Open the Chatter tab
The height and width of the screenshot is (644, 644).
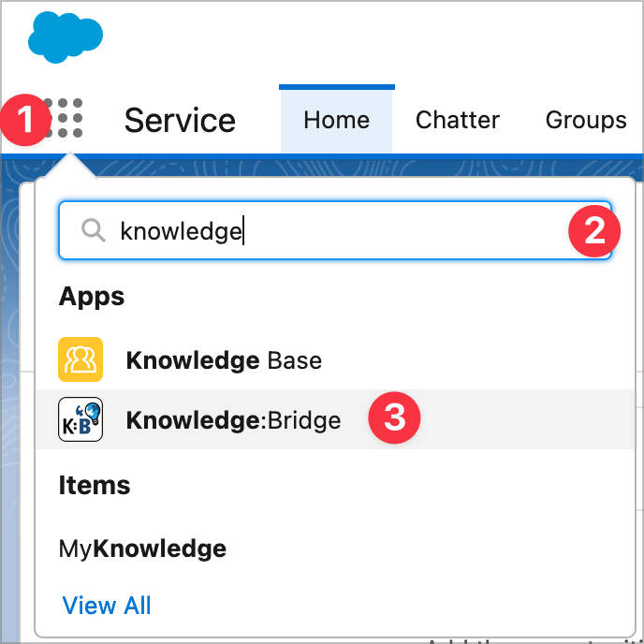(457, 121)
